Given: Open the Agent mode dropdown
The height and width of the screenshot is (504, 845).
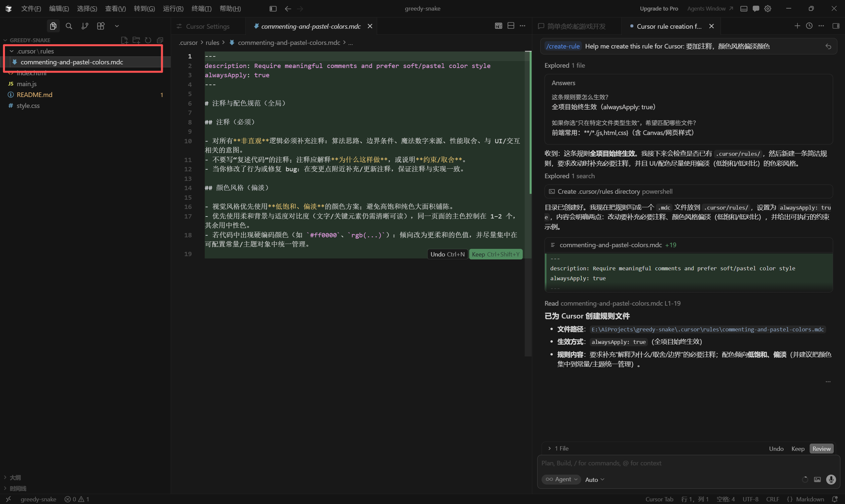Looking at the screenshot, I should (x=561, y=479).
